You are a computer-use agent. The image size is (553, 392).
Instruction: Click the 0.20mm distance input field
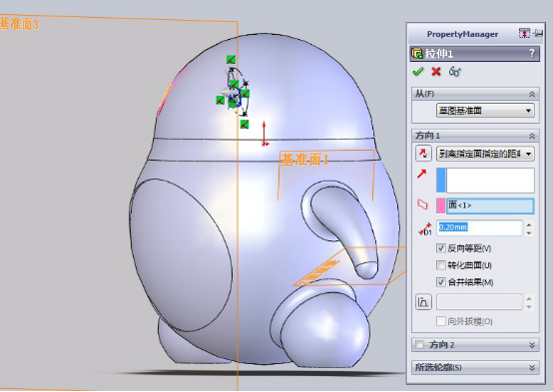(x=479, y=227)
